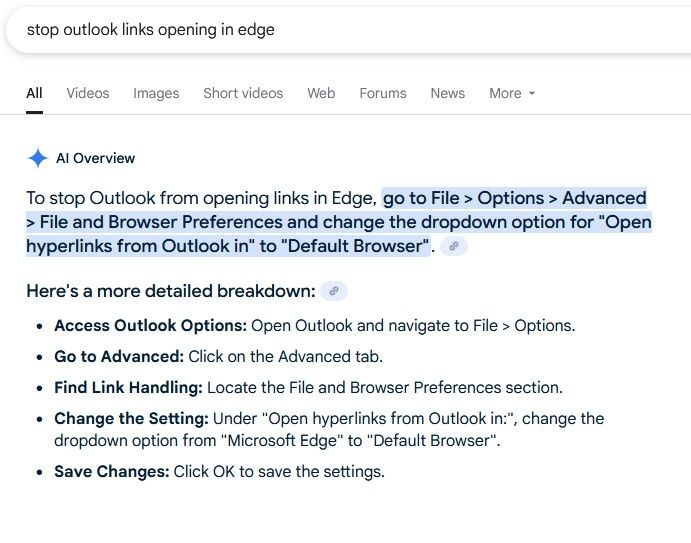Click into the search query box

[300, 30]
